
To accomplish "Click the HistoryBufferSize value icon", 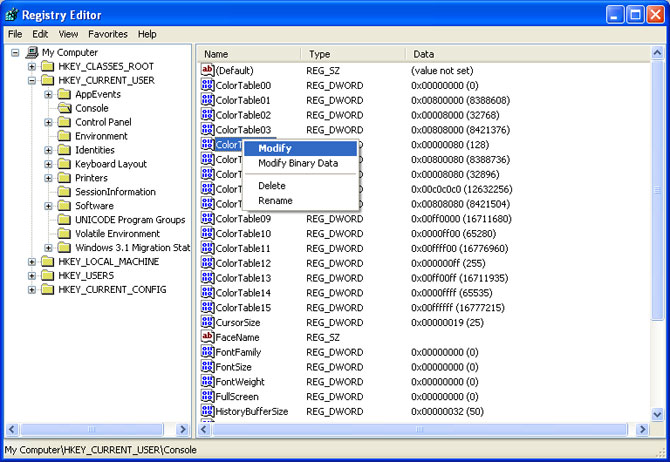I will [x=208, y=411].
